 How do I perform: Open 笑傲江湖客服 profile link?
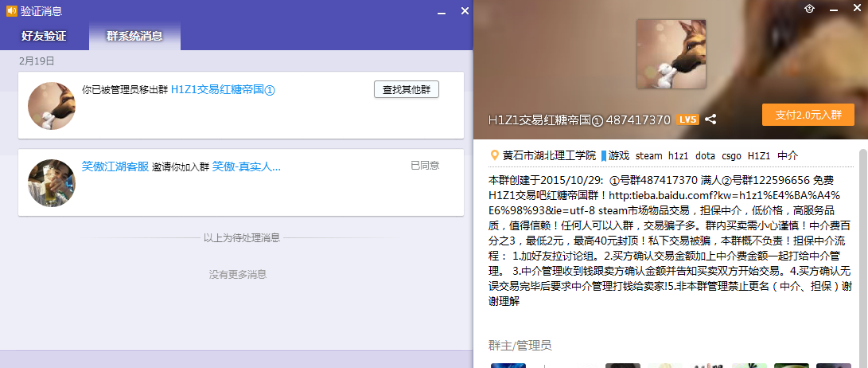pos(115,166)
